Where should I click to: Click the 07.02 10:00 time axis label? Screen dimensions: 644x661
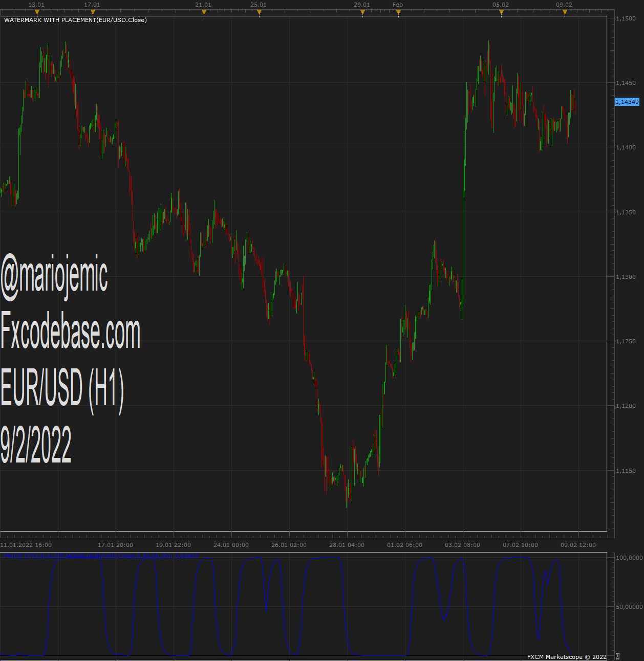click(521, 545)
